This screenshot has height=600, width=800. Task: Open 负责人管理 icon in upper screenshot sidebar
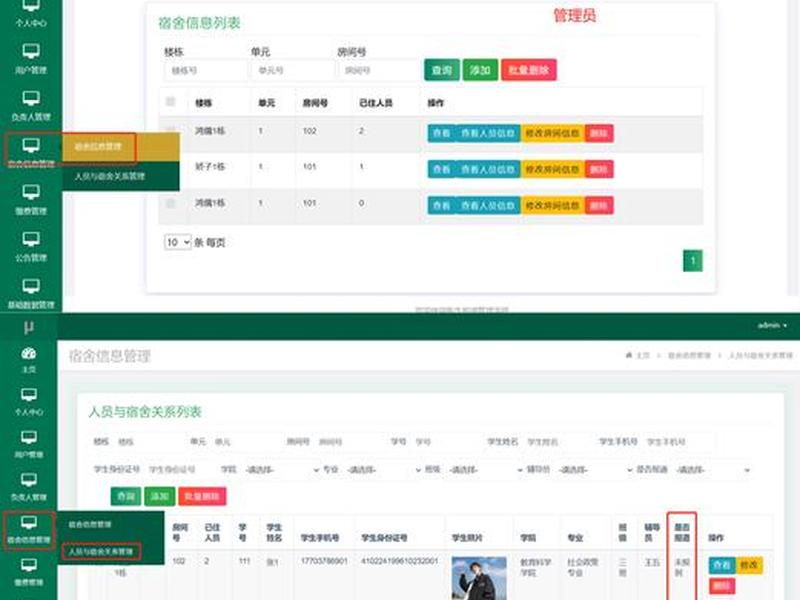31,98
